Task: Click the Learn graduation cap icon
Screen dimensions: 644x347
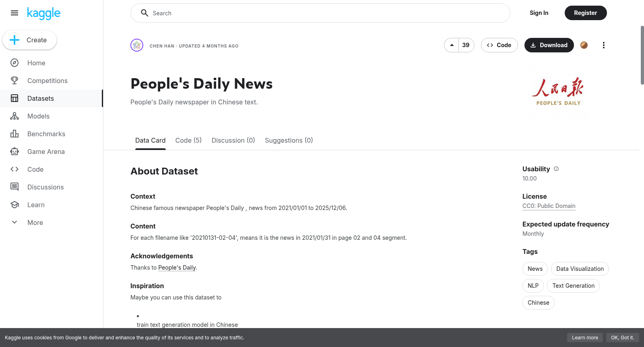Action: tap(14, 205)
